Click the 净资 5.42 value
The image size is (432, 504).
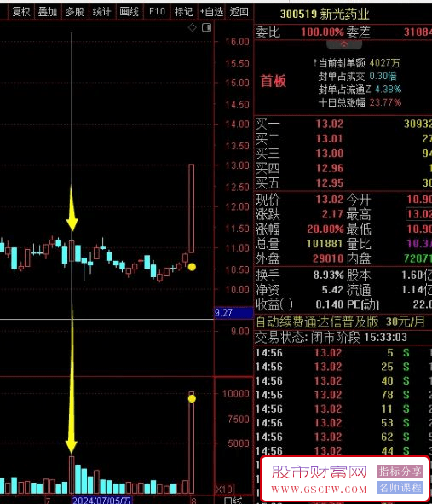[332, 290]
